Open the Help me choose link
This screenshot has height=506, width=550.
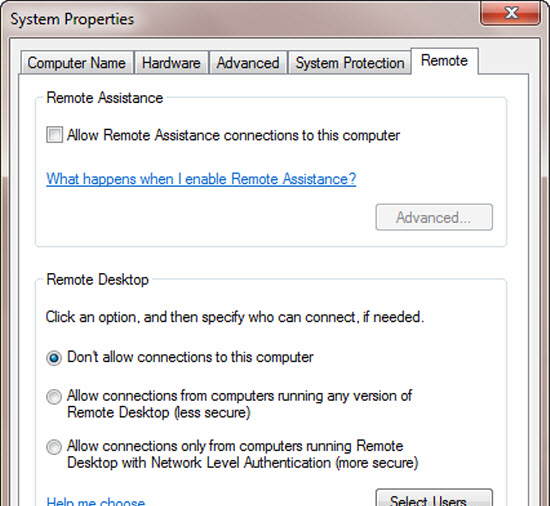[95, 501]
